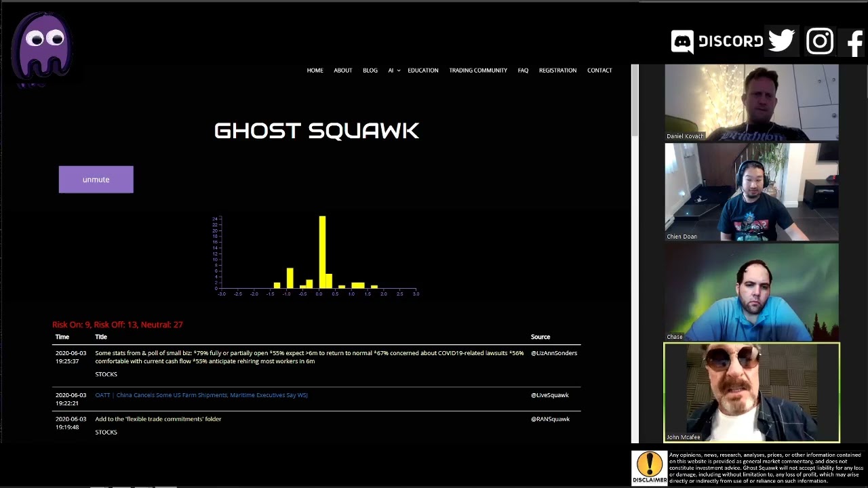Open the CONTACT page
868x488 pixels.
pos(599,70)
